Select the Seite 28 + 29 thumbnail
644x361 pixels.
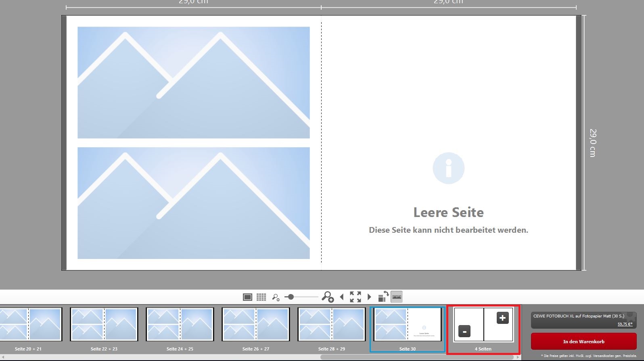click(x=331, y=324)
